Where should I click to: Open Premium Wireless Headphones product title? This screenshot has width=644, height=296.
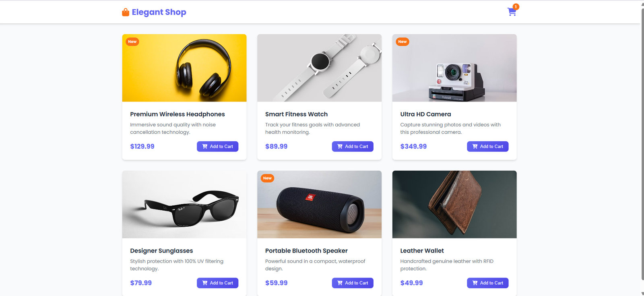pyautogui.click(x=178, y=114)
